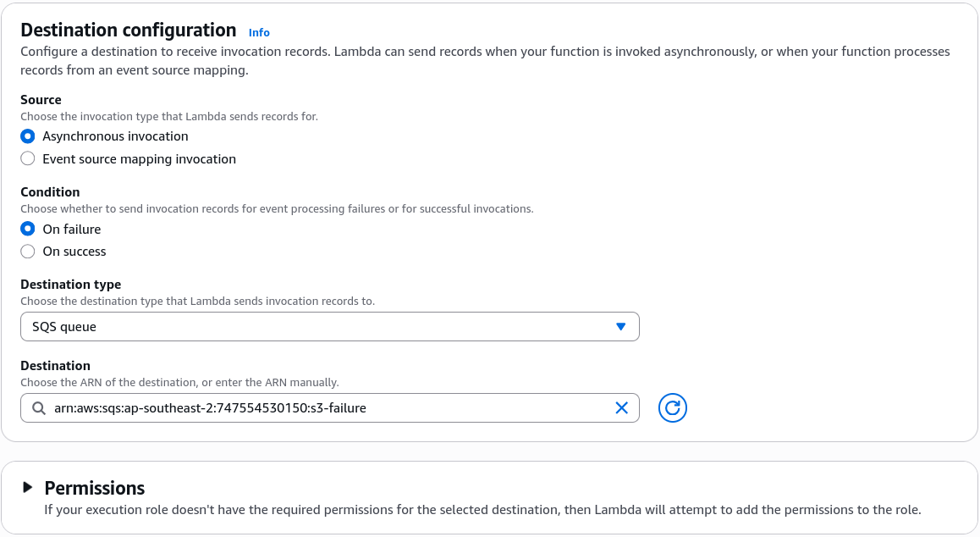Click the blue caret arrow of SQS queue
Screen dimensions: 980x537
[620, 327]
